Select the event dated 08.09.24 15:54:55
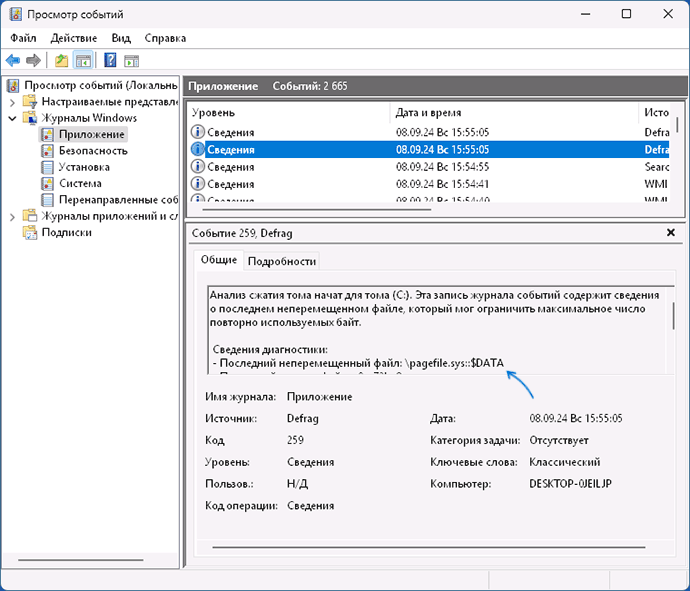Viewport: 690px width, 591px height. pyautogui.click(x=429, y=167)
